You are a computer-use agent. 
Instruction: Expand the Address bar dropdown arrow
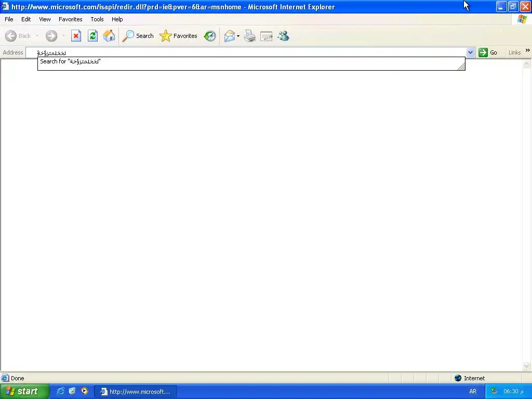(470, 52)
